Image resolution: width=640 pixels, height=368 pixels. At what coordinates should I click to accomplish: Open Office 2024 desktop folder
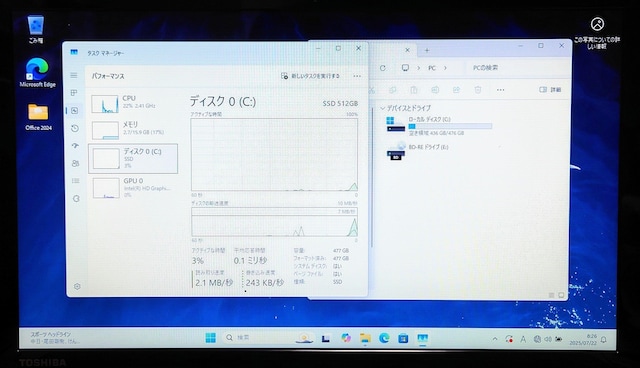[38, 117]
